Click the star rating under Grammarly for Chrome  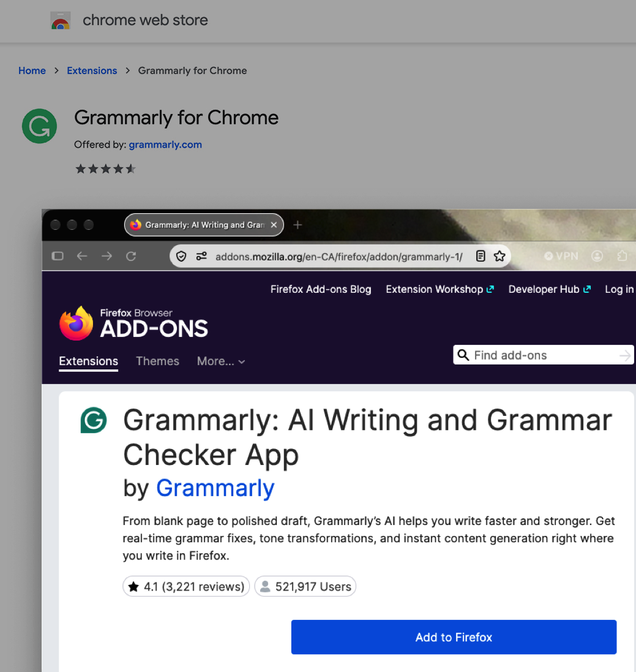(105, 169)
